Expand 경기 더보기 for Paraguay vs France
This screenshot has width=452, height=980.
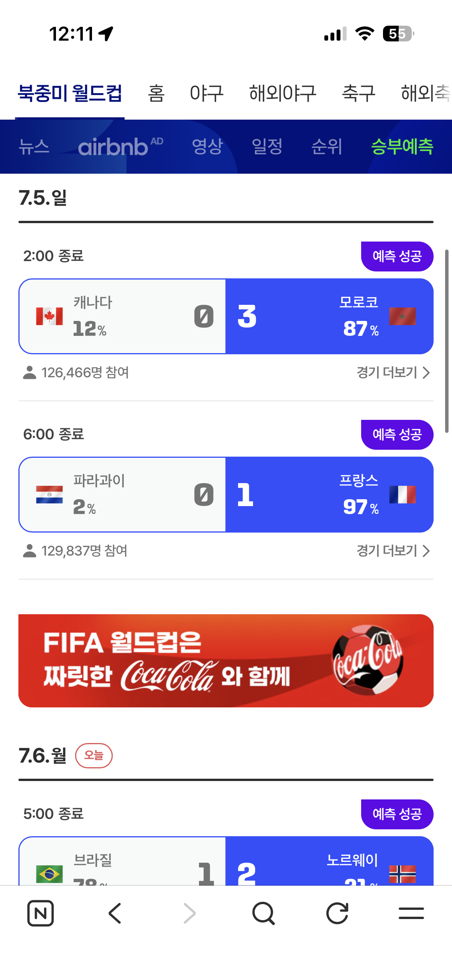point(393,551)
